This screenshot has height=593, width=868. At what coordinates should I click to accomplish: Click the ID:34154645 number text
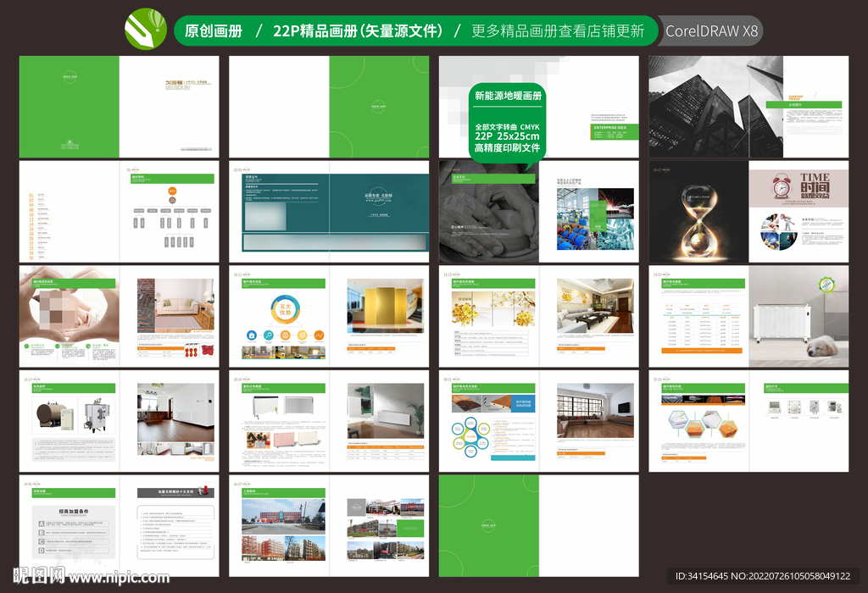point(701,576)
